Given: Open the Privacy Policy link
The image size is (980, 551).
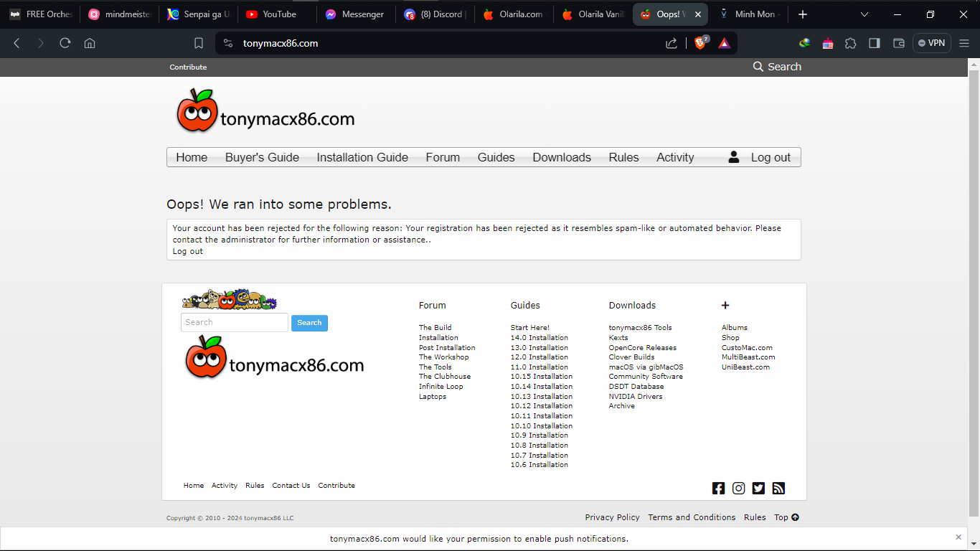Looking at the screenshot, I should click(612, 517).
